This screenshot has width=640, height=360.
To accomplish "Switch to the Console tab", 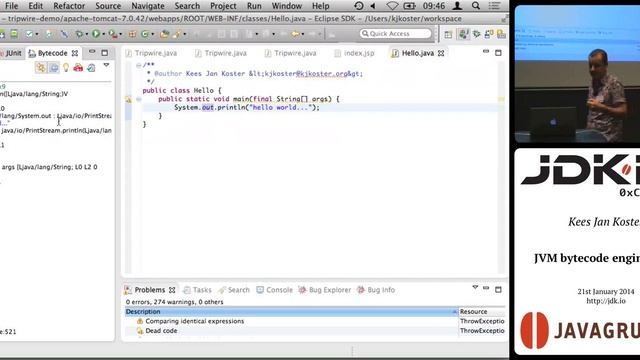I will (274, 290).
